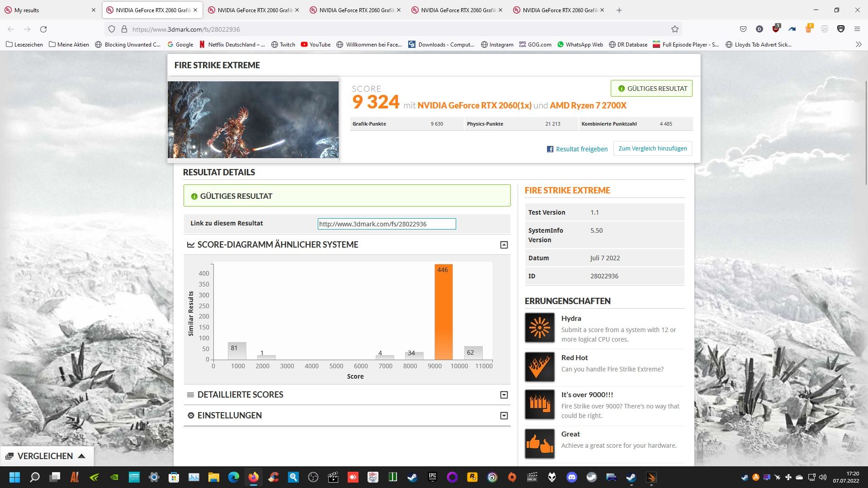
Task: Open the Windows Start menu
Action: point(15,477)
